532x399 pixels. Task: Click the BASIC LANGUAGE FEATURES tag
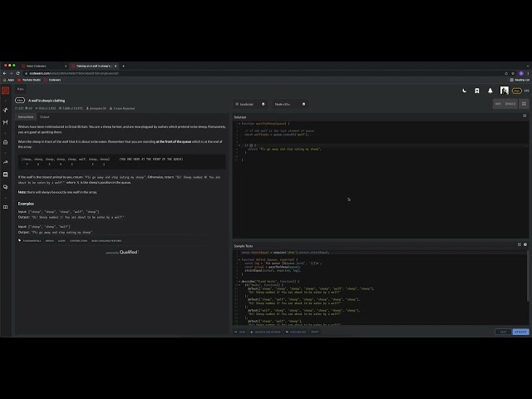click(x=106, y=241)
